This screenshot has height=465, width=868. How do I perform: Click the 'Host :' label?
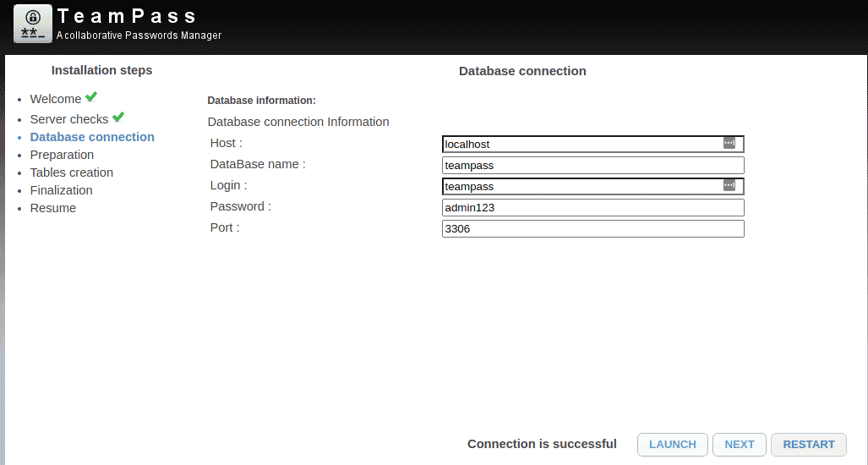[226, 143]
